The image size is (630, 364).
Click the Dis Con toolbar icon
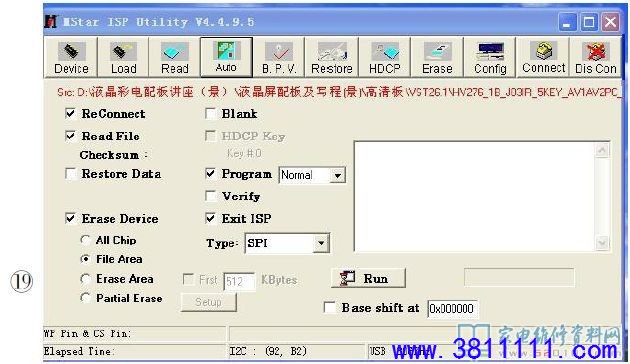595,57
